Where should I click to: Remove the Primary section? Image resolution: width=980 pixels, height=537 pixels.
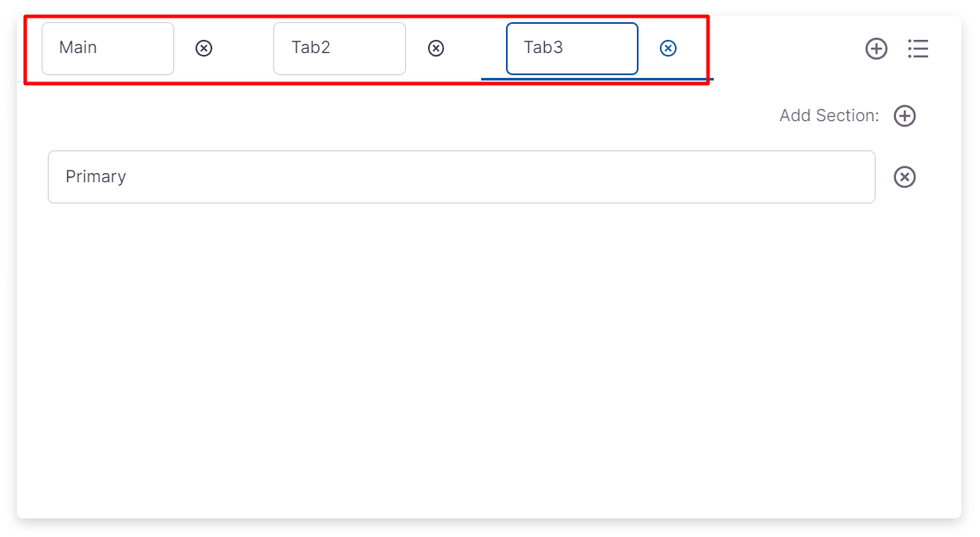click(x=905, y=177)
